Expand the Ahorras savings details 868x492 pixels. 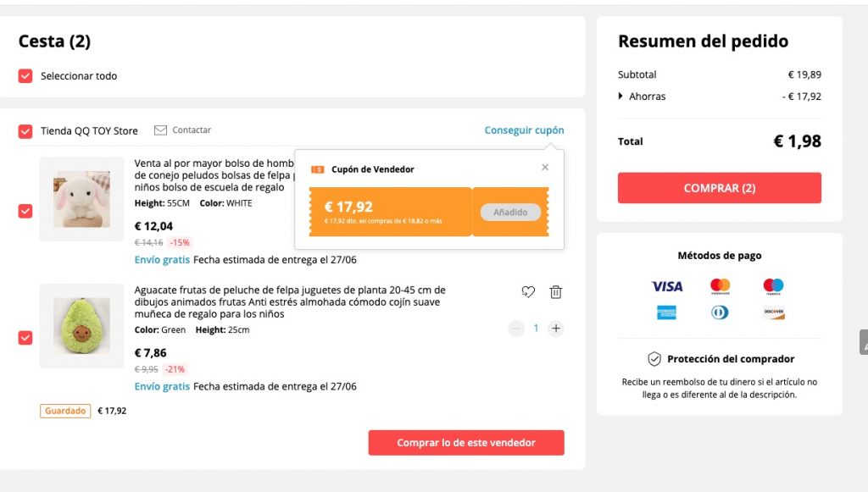(x=620, y=97)
